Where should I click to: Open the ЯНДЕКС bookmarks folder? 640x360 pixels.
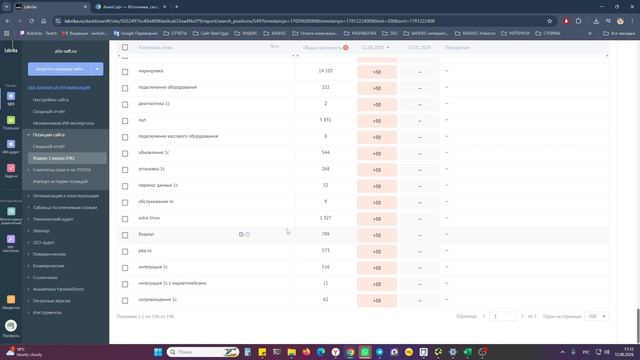click(246, 33)
